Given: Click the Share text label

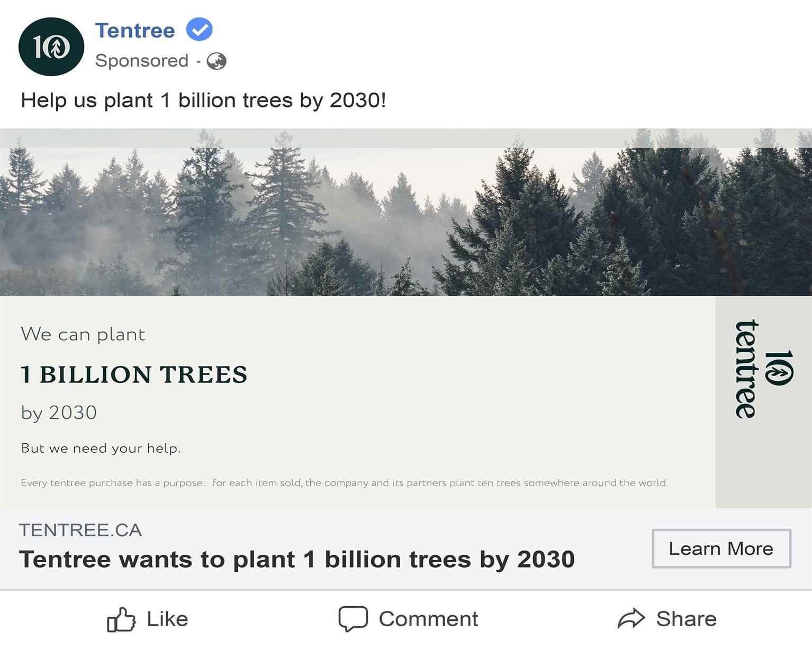Looking at the screenshot, I should tap(687, 619).
